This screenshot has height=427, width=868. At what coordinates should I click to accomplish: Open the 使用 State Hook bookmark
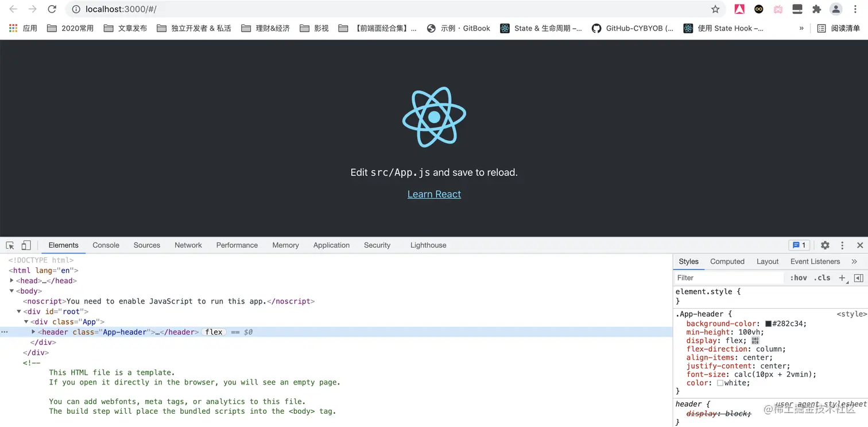click(x=723, y=28)
